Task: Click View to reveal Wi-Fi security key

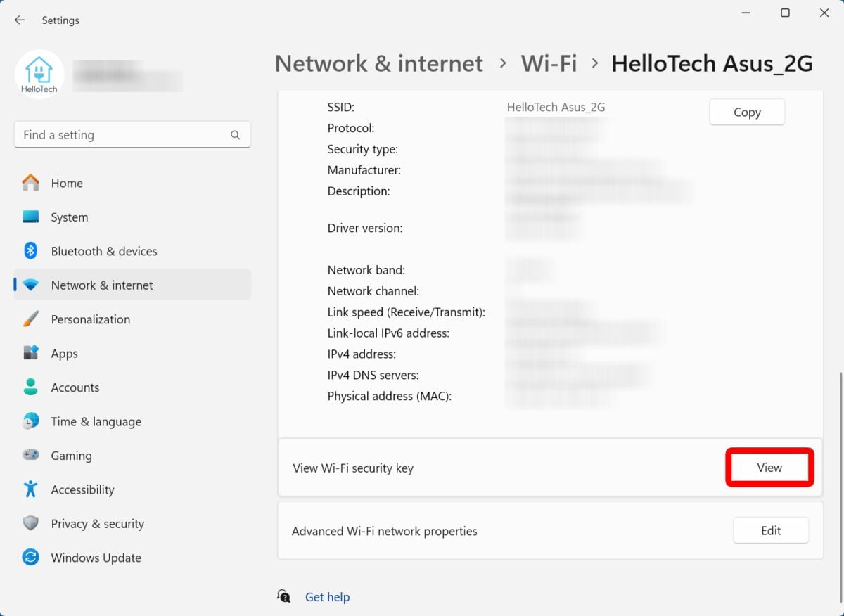Action: tap(769, 467)
